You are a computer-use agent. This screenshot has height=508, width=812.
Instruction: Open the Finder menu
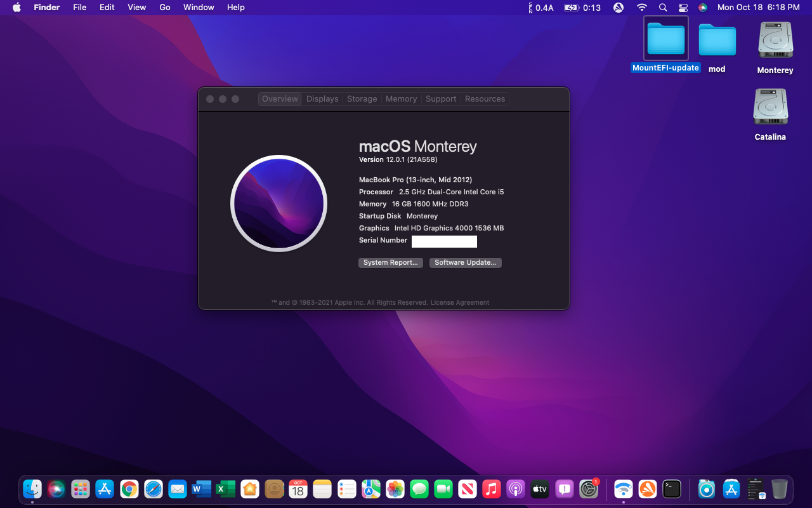pos(47,8)
